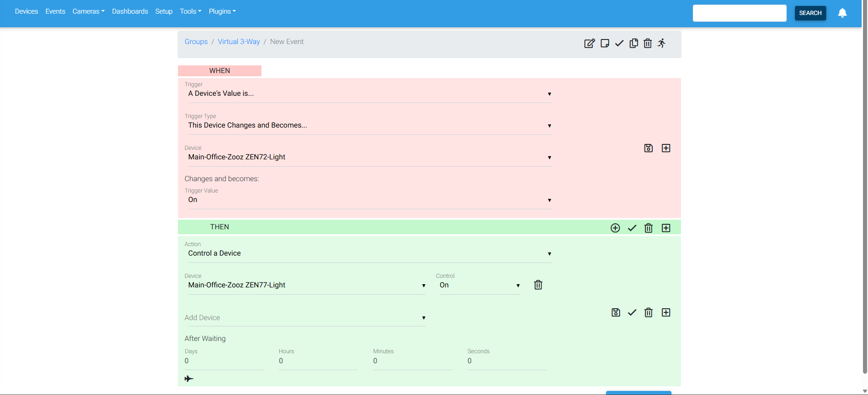Click the checkmark icon in breadcrumb bar
The height and width of the screenshot is (395, 868).
tap(619, 43)
